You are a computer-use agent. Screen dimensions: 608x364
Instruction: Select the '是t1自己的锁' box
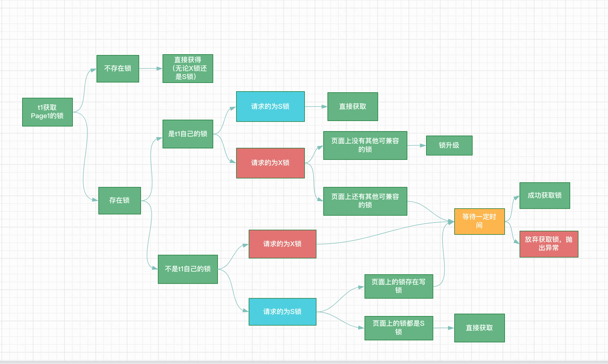click(x=188, y=134)
